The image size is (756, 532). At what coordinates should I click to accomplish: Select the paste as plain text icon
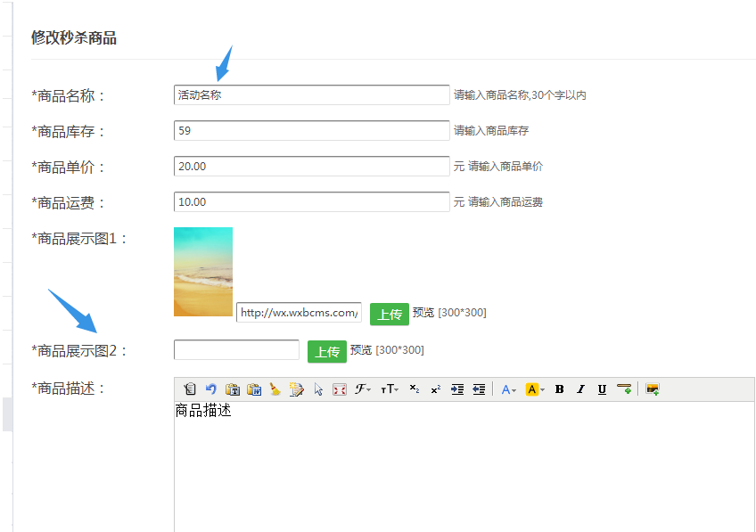pyautogui.click(x=233, y=388)
